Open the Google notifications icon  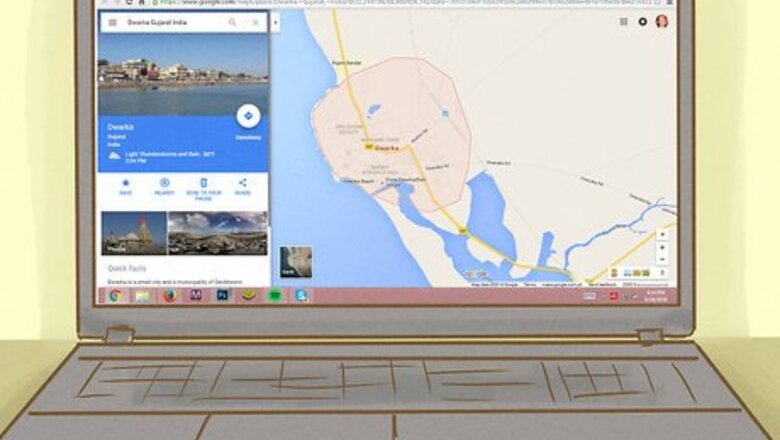643,22
